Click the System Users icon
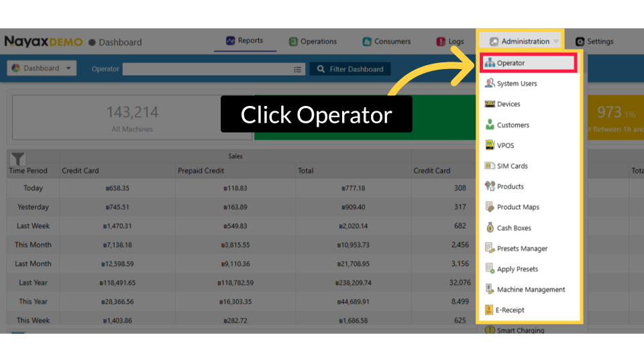 (x=490, y=83)
